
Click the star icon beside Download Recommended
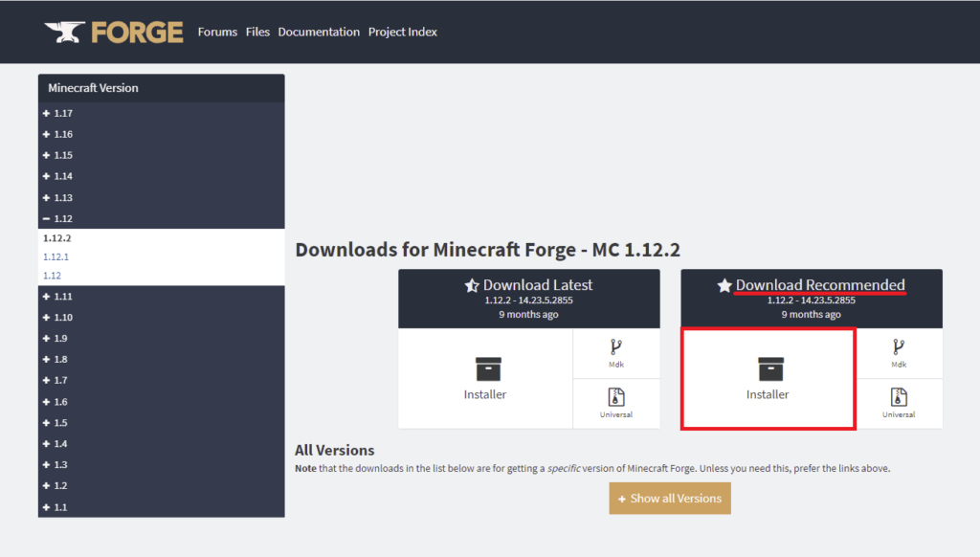(724, 286)
